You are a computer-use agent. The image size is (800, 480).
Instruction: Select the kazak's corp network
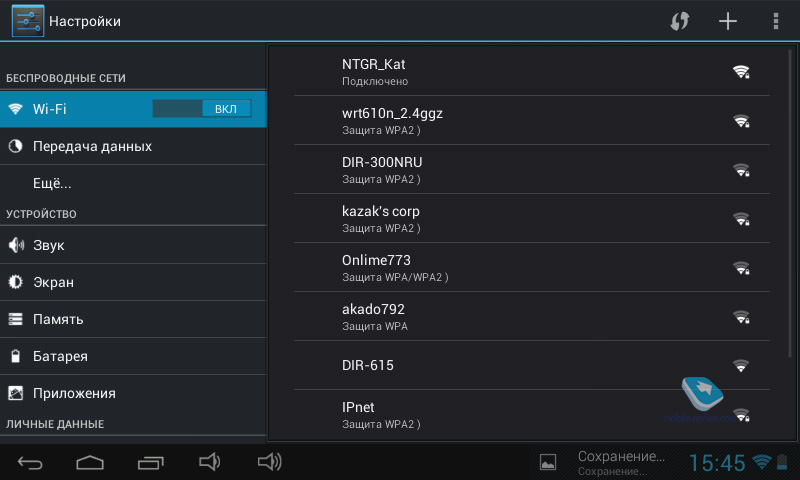click(532, 218)
